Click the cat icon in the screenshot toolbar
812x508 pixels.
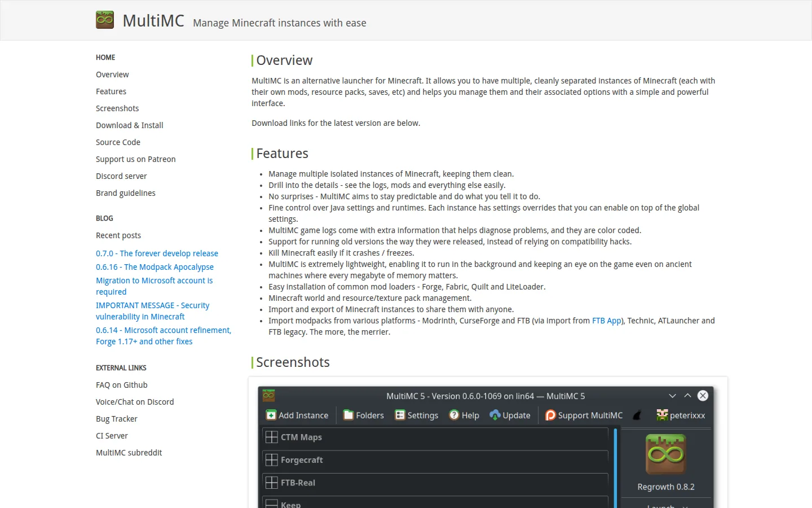(637, 415)
